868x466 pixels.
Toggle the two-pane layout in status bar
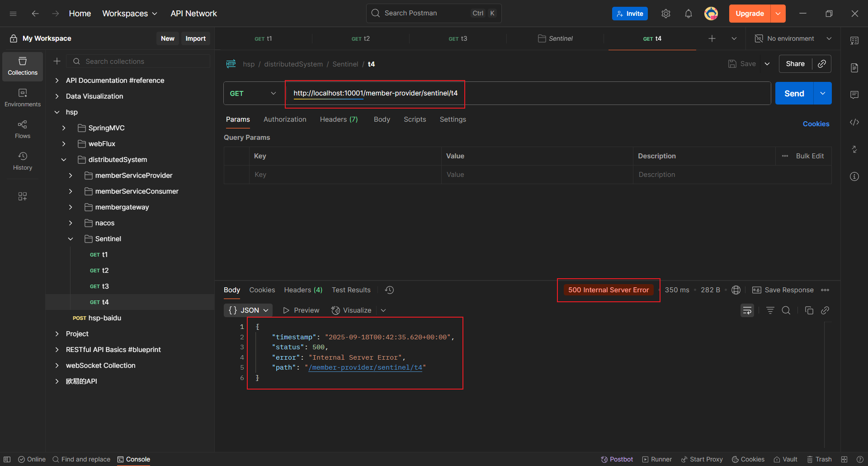tap(844, 459)
